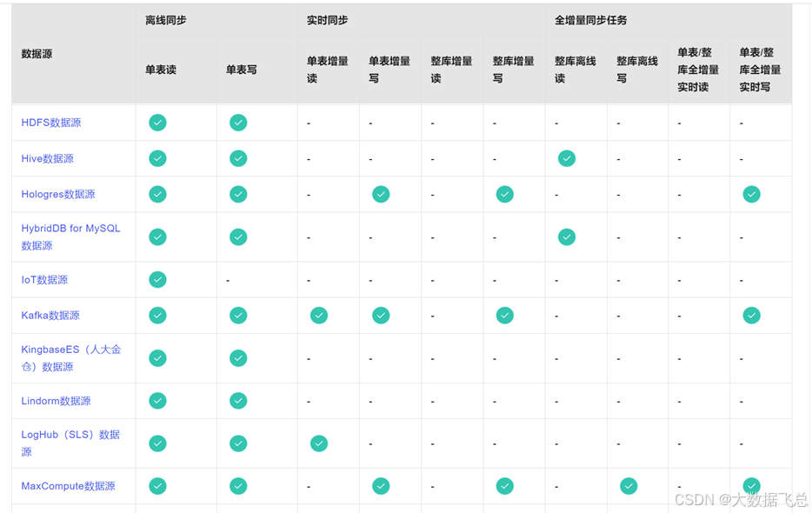Screen dimensions: 812x513
Task: Select the 整库增量读 column header
Action: pos(451,70)
